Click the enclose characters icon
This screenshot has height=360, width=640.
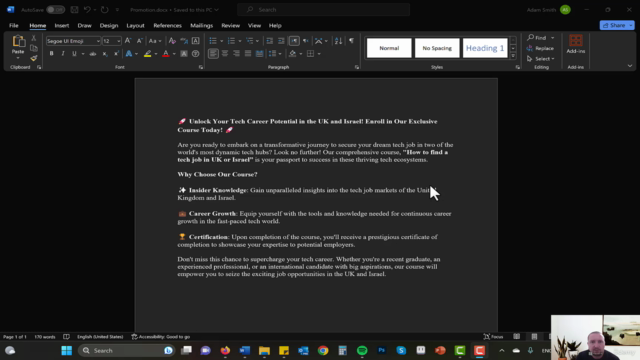[196, 53]
